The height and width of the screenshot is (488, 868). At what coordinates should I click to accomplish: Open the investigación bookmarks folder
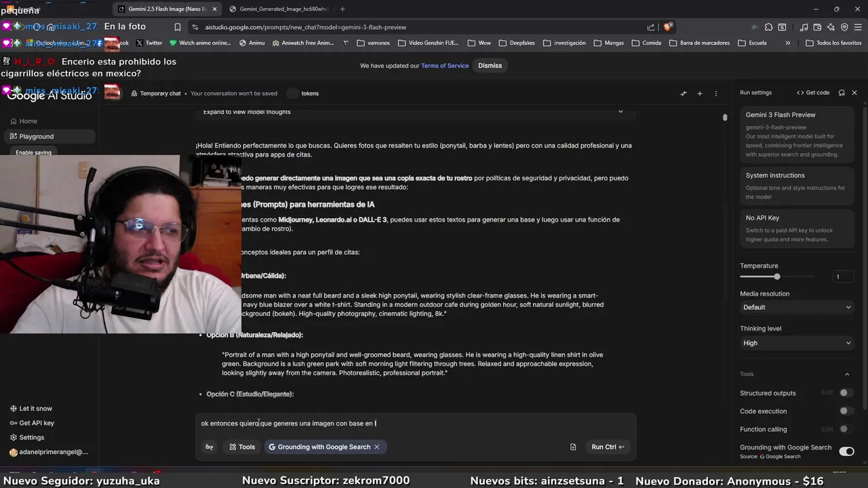[564, 43]
